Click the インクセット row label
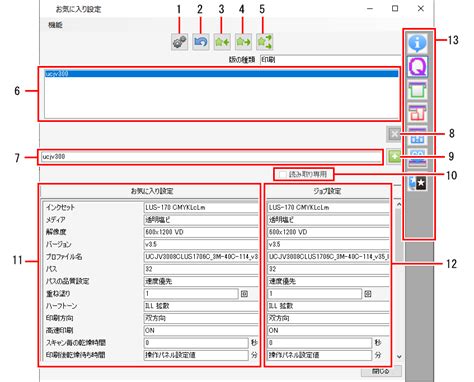Image resolution: width=474 pixels, height=382 pixels. pos(60,207)
